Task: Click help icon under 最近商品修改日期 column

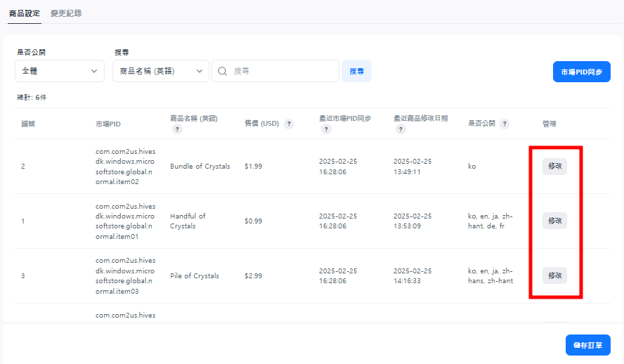Action: (401, 129)
